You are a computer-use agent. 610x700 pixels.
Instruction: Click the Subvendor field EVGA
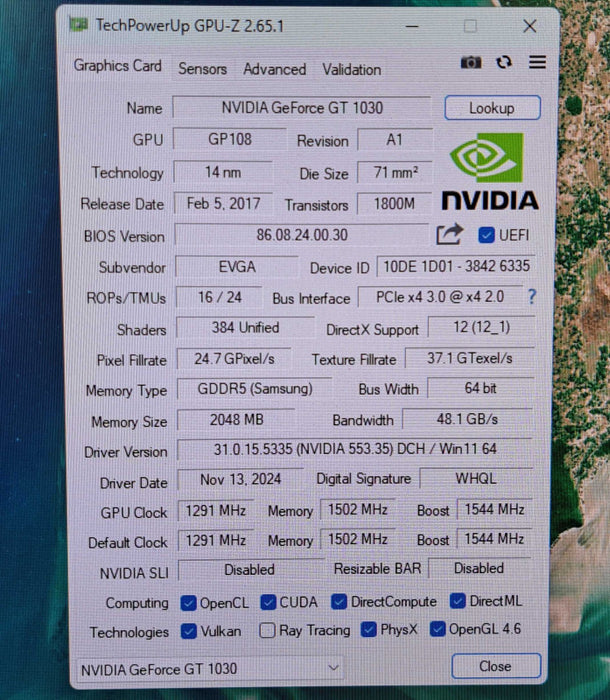pyautogui.click(x=237, y=267)
